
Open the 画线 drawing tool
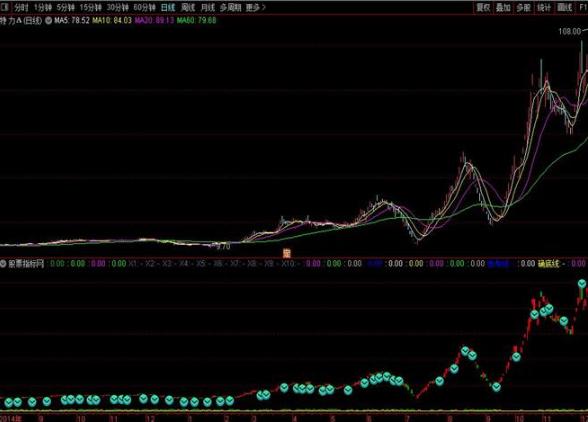point(564,7)
